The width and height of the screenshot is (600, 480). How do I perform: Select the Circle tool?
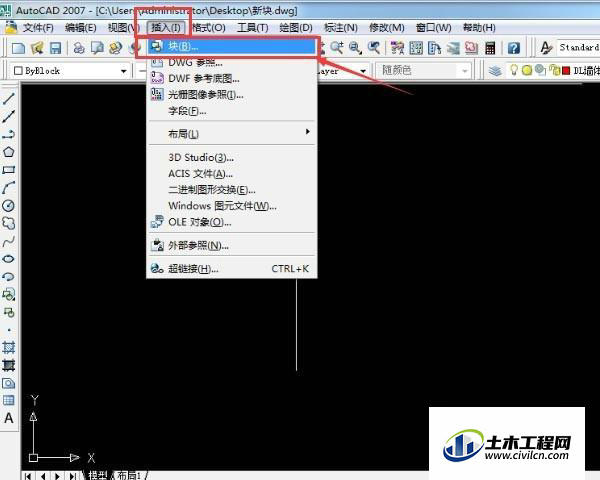[x=8, y=206]
